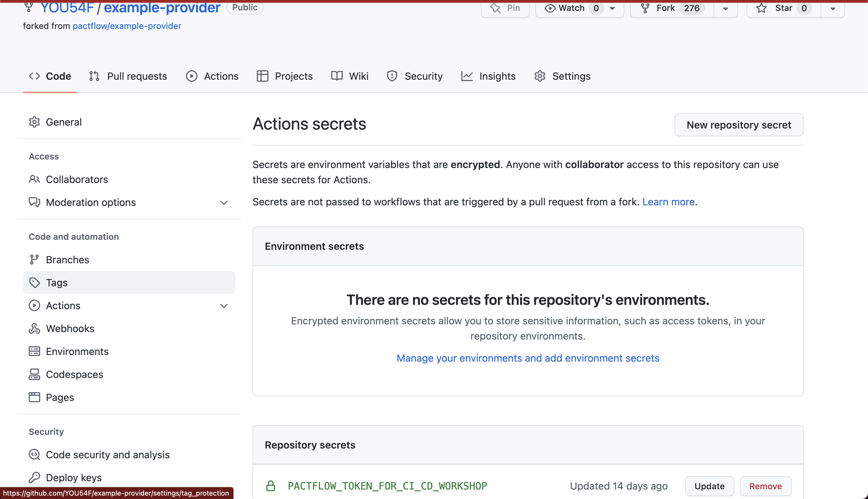Open the Star dropdown arrow
868x499 pixels.
[x=833, y=8]
